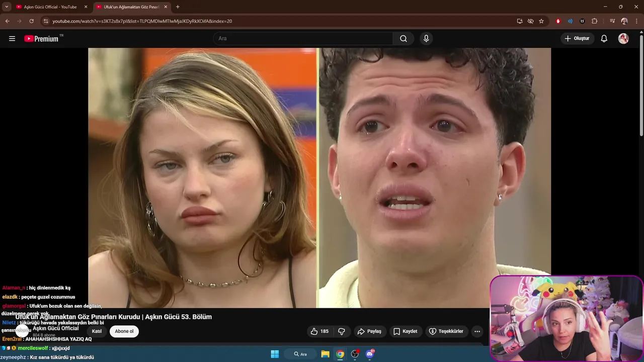
Task: Go back with browser back arrow
Action: [x=8, y=21]
